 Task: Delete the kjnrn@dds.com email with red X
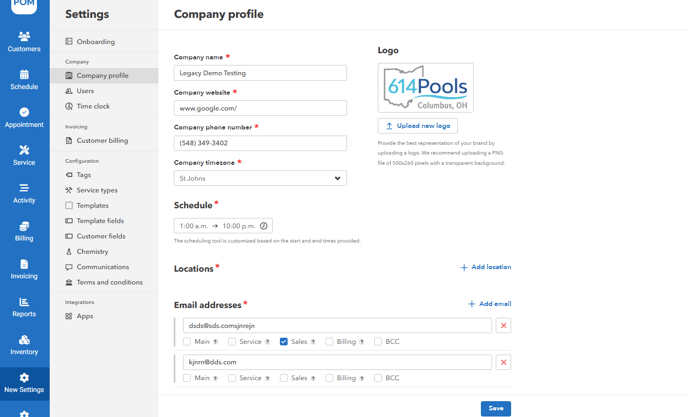coord(503,362)
